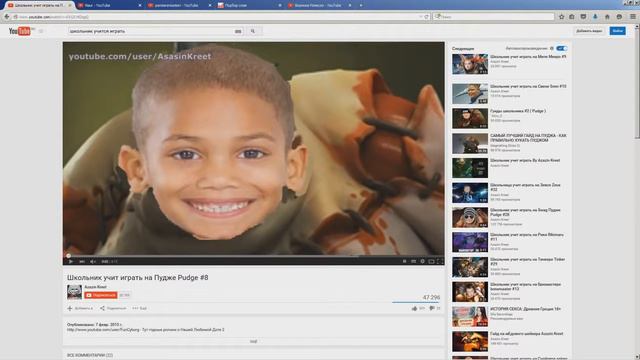Viewport: 640px width, 360px height.
Task: Bookmark this page with the star icon
Action: click(561, 17)
